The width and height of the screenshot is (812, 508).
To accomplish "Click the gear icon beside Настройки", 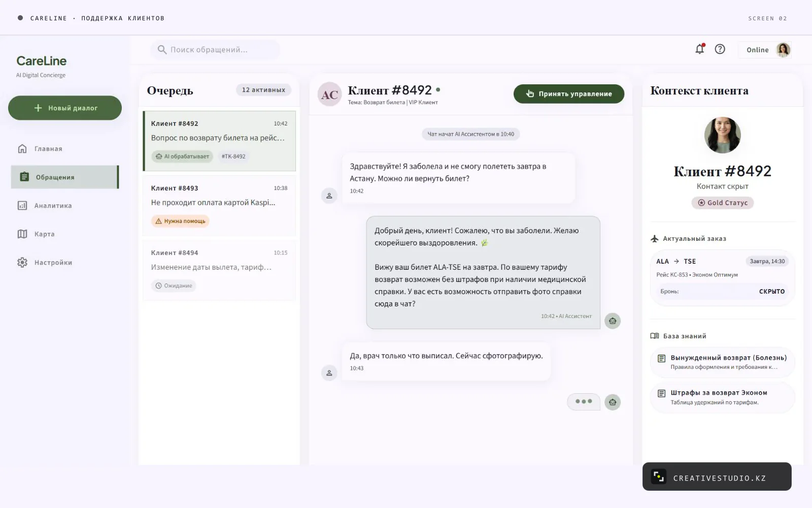I will (x=22, y=262).
